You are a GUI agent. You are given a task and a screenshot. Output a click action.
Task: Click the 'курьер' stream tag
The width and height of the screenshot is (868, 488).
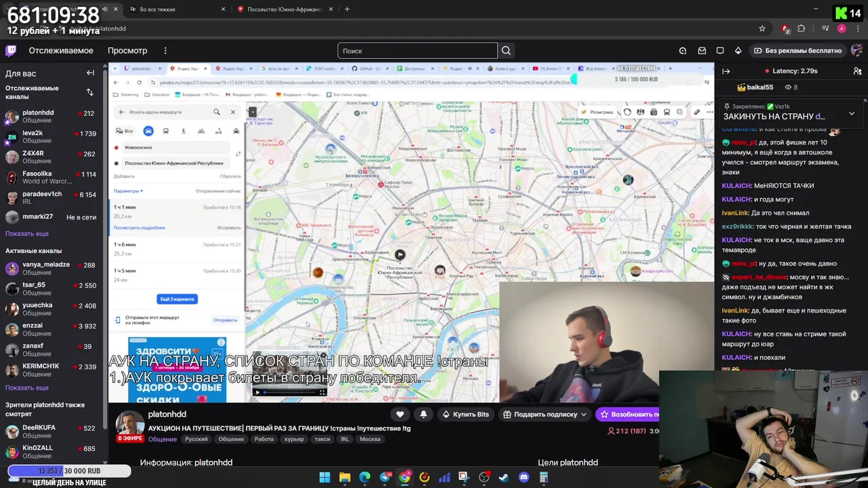point(294,439)
